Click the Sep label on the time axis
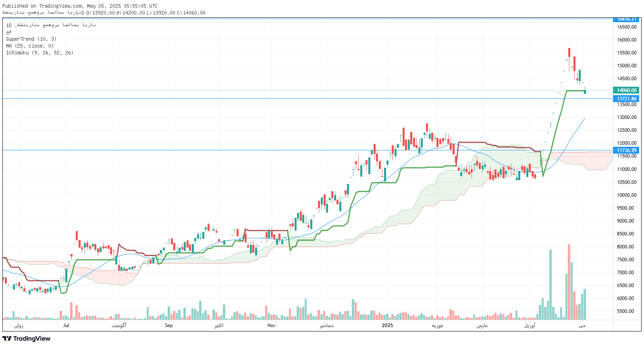The width and height of the screenshot is (644, 346). (x=169, y=325)
